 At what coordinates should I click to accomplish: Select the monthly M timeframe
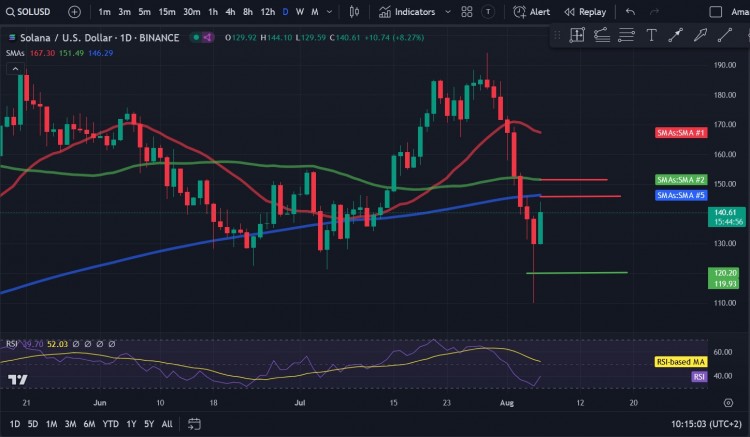click(x=315, y=12)
